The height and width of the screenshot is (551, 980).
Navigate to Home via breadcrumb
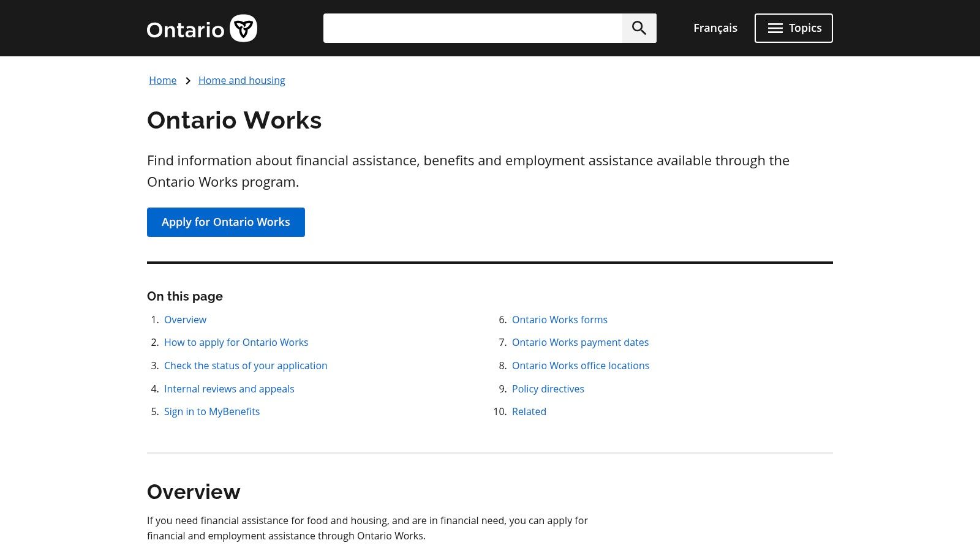point(162,80)
